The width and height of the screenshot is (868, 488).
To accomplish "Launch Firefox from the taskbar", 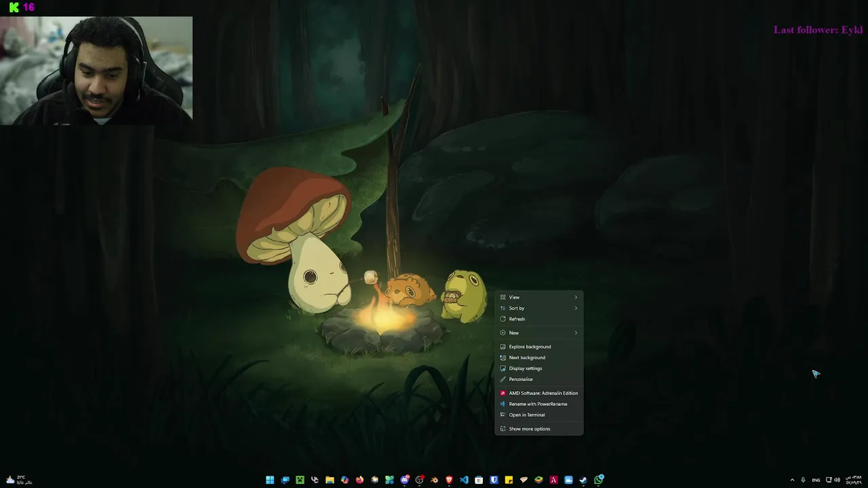I will point(359,480).
